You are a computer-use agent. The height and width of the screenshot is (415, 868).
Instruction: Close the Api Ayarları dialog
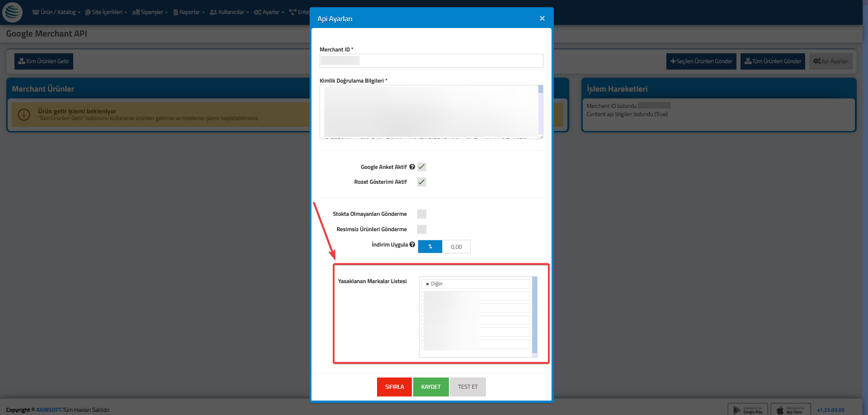[x=542, y=19]
